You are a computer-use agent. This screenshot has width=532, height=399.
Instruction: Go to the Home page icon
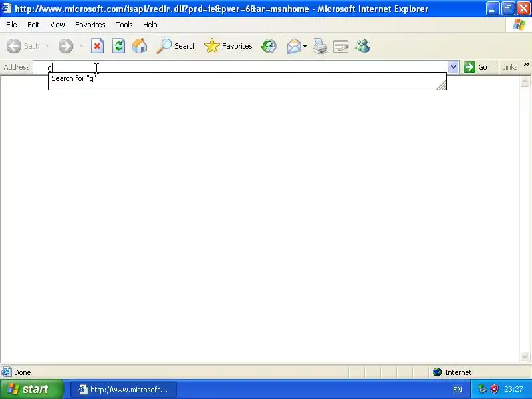click(x=140, y=46)
